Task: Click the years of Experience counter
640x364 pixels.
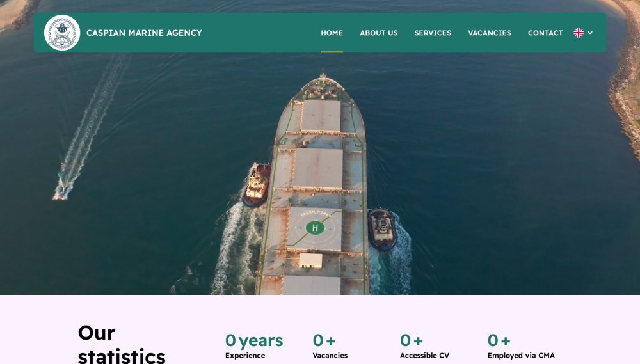Action: 254,346
